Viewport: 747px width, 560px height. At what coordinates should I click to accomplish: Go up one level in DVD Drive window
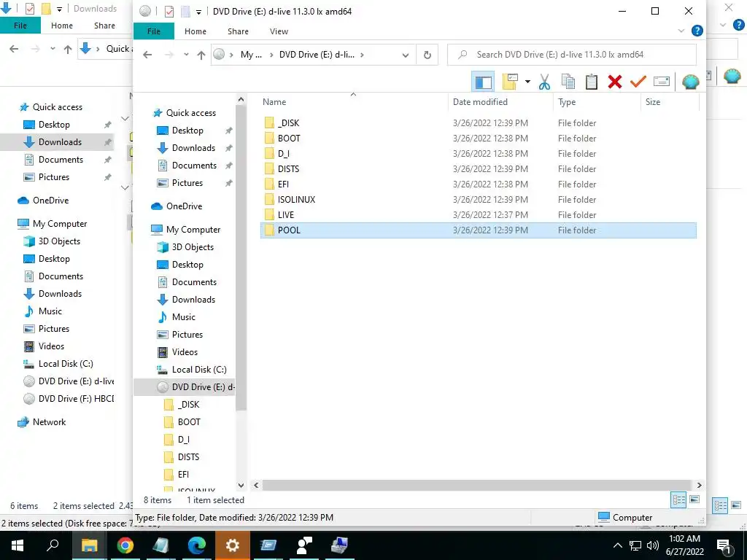(201, 55)
